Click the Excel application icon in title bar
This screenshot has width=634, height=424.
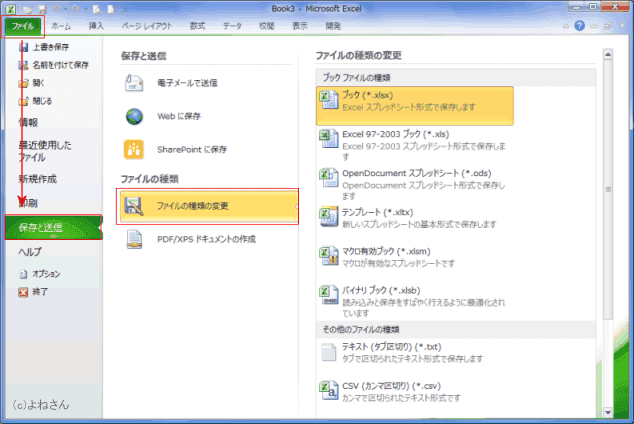[x=11, y=8]
